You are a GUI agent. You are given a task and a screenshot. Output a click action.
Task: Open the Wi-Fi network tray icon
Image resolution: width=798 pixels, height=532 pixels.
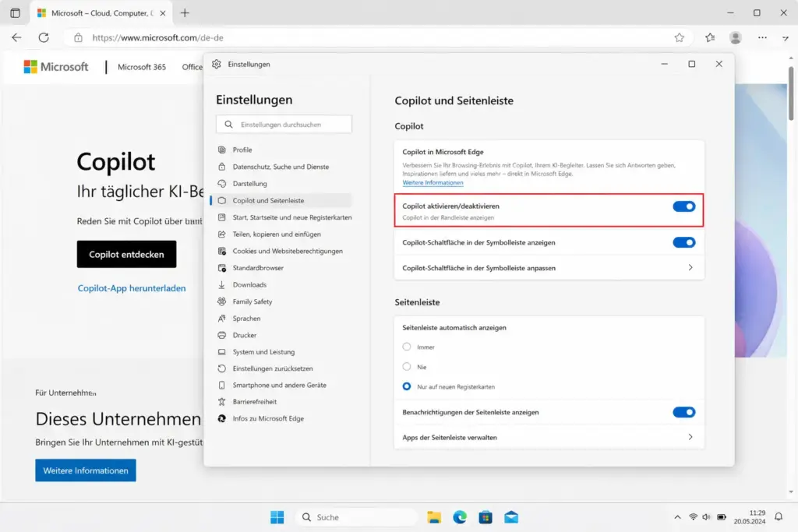pos(693,517)
